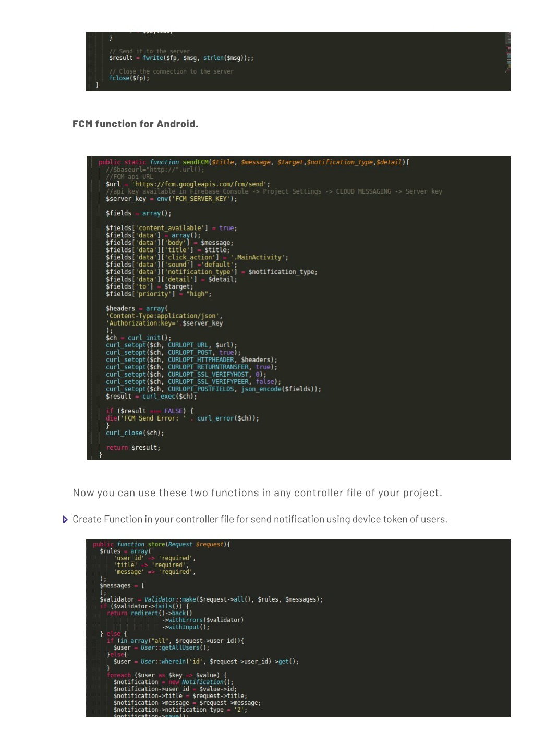Click the CURLOPT_HTTPHEADER setopt line

click(191, 359)
